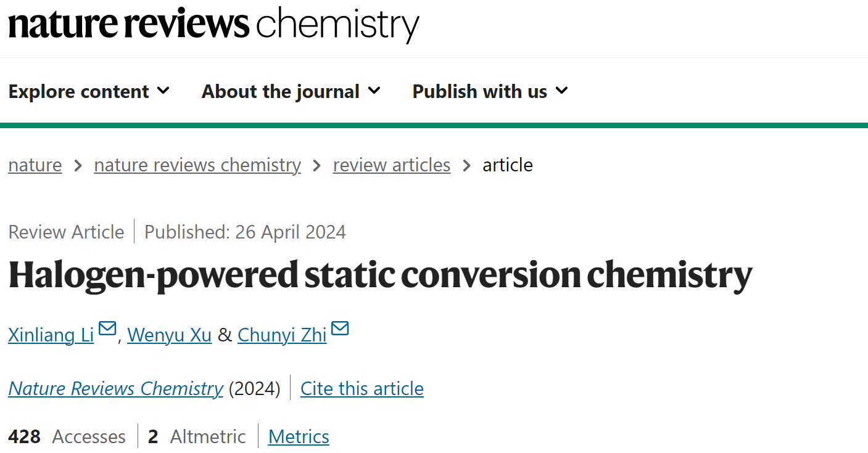Viewport: 868px width, 453px height.
Task: Open author Xinliang Li's profile link
Action: pyautogui.click(x=51, y=335)
